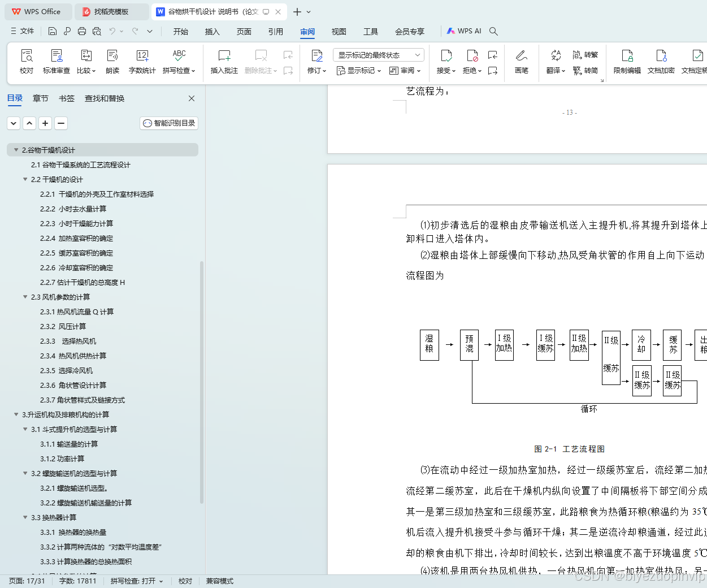Open the 标准审查 standard review tool
Image resolution: width=707 pixels, height=588 pixels.
57,61
